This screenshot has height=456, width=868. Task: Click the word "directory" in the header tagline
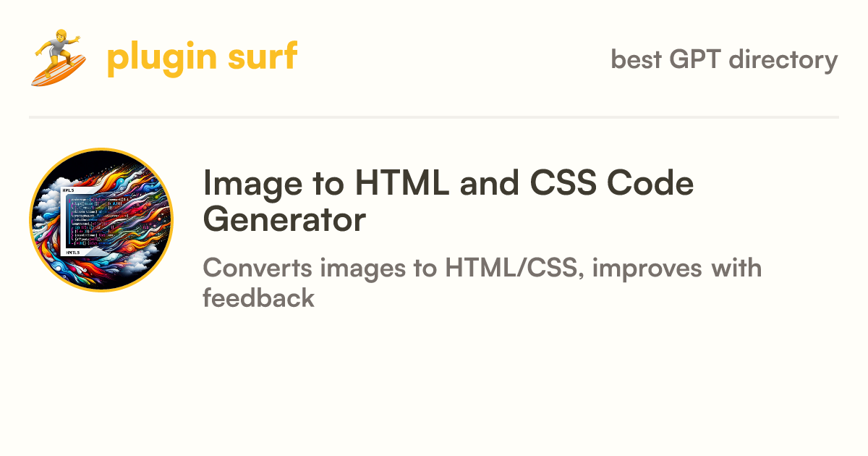click(x=783, y=59)
